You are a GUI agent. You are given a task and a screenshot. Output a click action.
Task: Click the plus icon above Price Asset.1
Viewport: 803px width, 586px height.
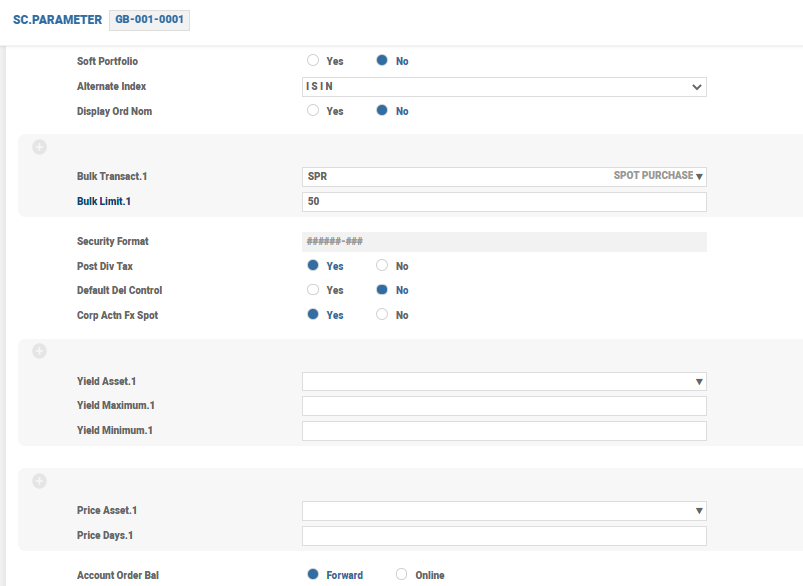[40, 481]
